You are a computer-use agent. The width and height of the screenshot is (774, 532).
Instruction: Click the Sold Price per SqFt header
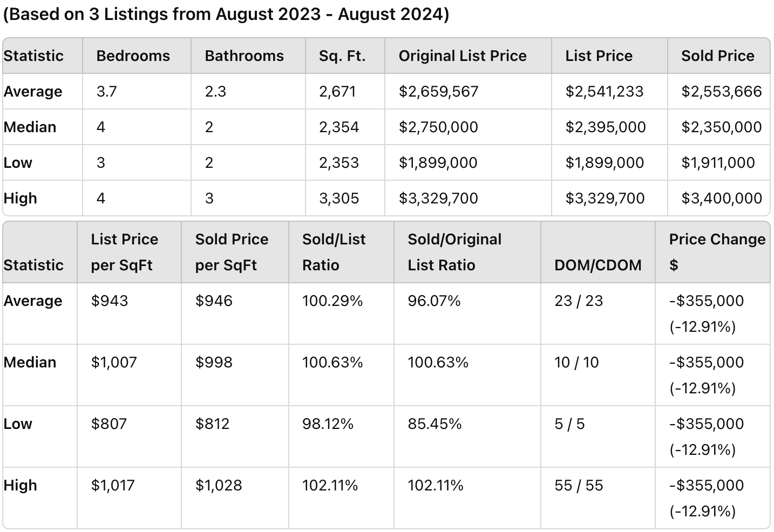click(232, 252)
